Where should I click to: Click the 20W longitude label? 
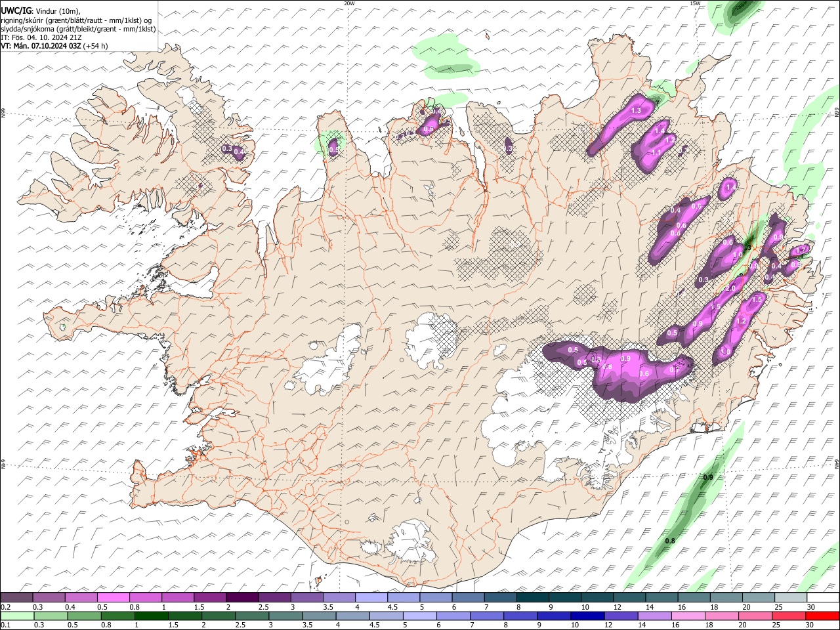coord(349,3)
